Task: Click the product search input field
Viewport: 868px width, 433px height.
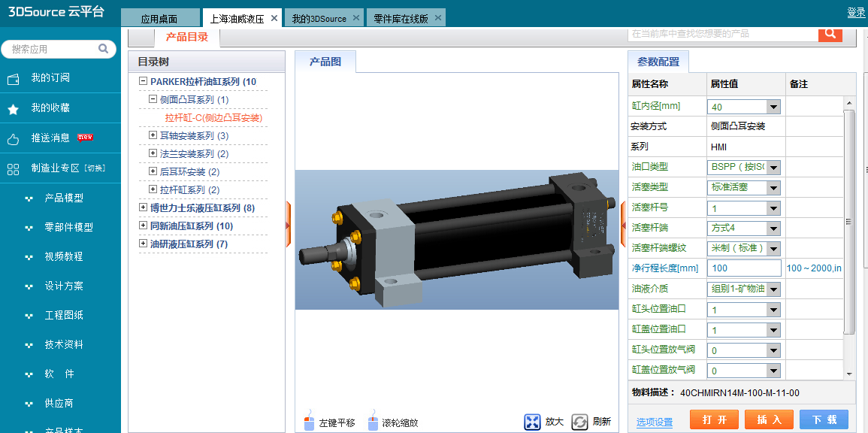Action: coord(723,34)
